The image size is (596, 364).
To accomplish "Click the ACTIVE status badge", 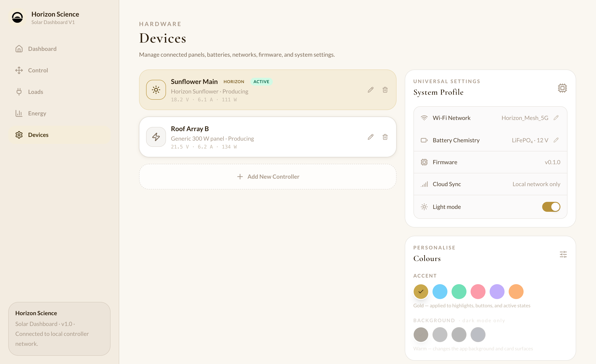I will 262,82.
